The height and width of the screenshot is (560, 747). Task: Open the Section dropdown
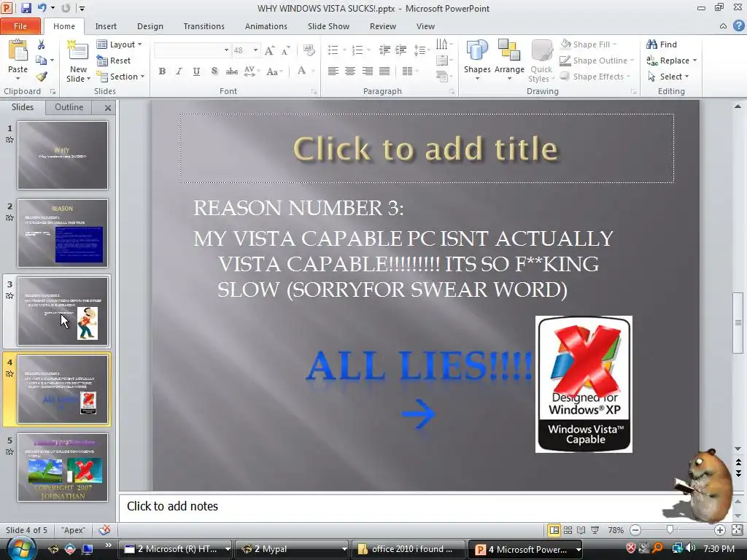click(x=120, y=76)
